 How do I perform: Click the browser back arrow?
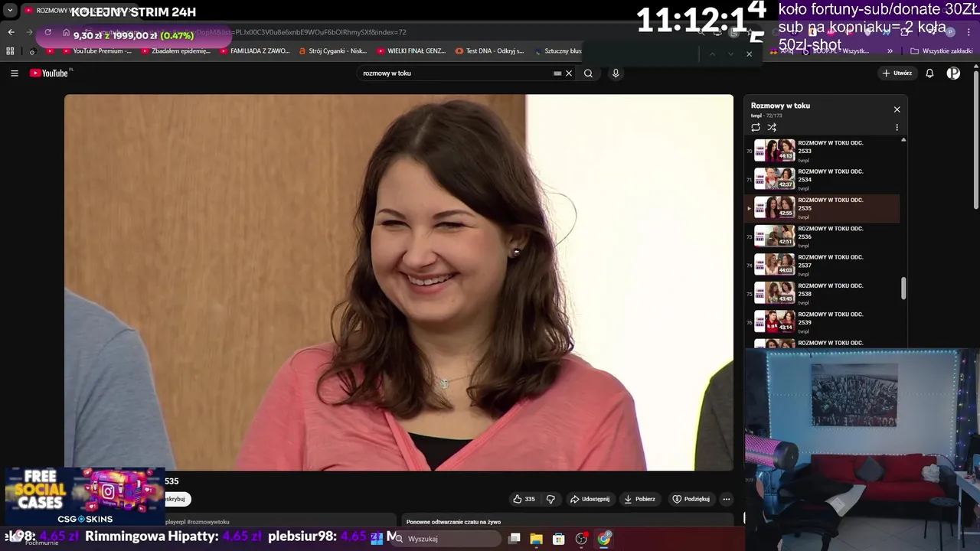tap(11, 32)
